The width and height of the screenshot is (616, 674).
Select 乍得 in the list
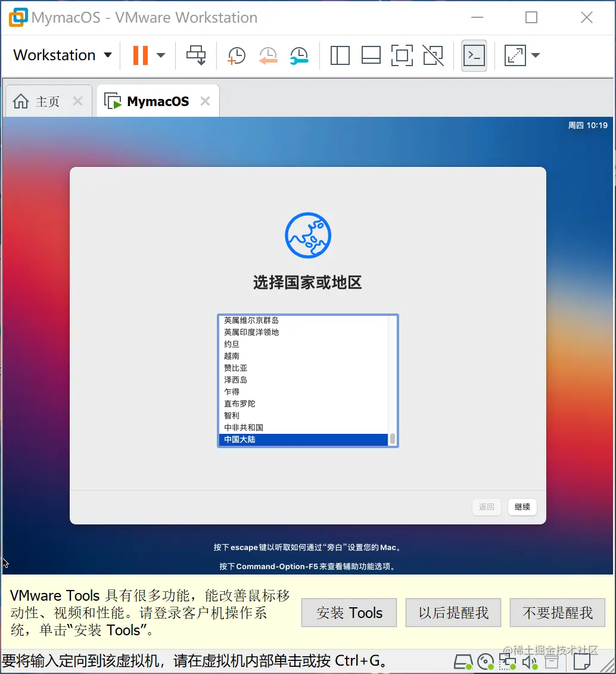[x=303, y=392]
